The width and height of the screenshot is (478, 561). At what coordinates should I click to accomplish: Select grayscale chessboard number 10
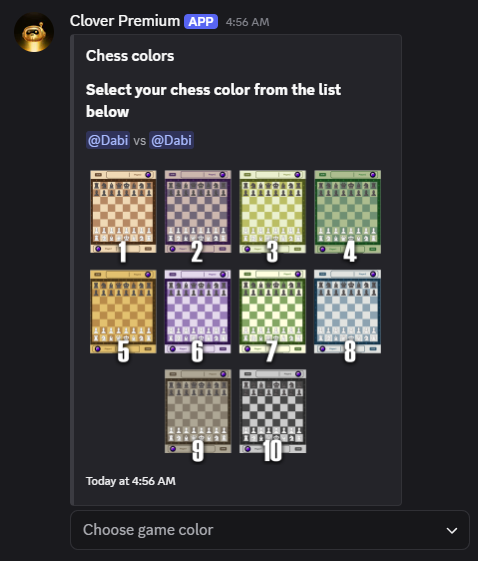click(x=273, y=411)
